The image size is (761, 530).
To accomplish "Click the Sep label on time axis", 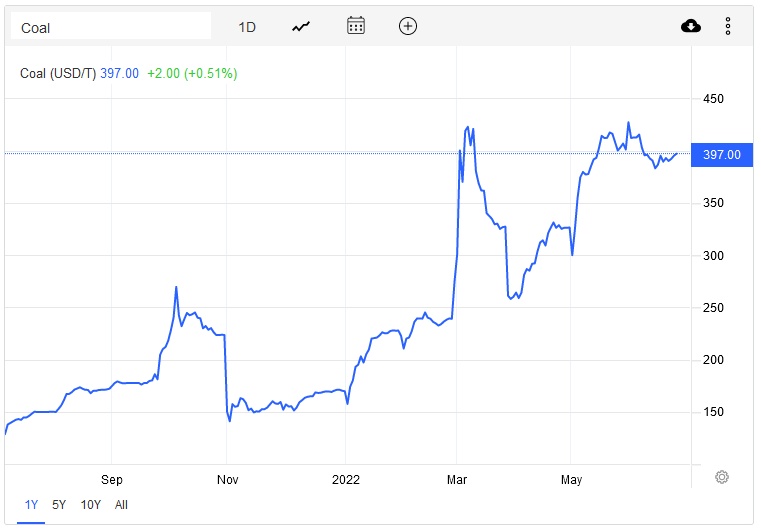I will [112, 479].
